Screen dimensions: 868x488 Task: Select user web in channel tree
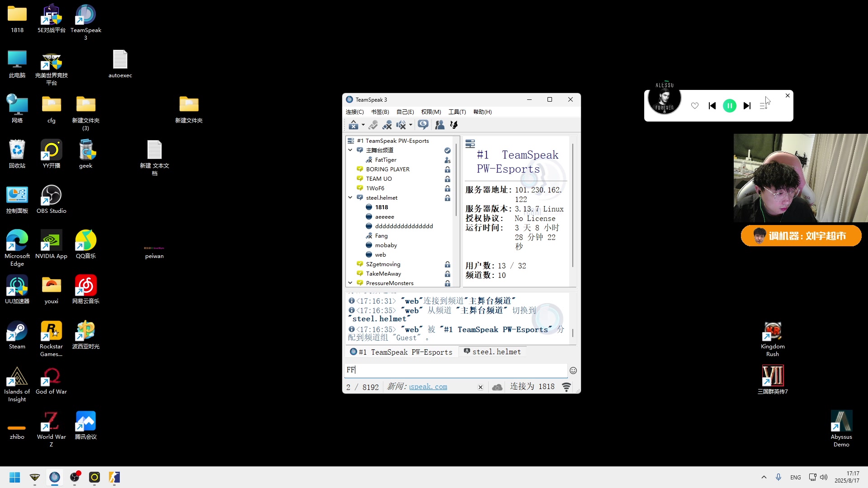pos(380,255)
